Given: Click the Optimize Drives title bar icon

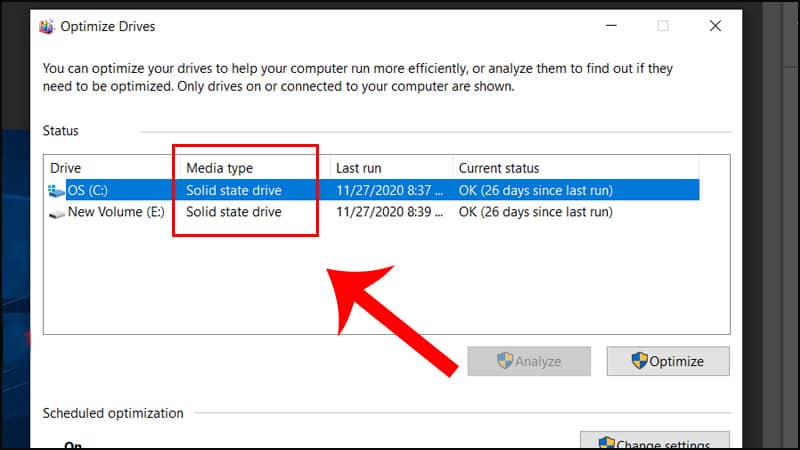Looking at the screenshot, I should [x=46, y=26].
